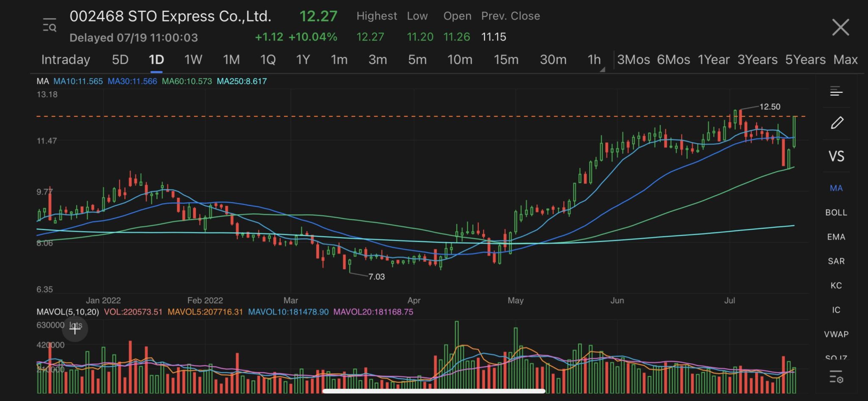Toggle the SAR indicator
This screenshot has width=868, height=401.
tap(836, 261)
